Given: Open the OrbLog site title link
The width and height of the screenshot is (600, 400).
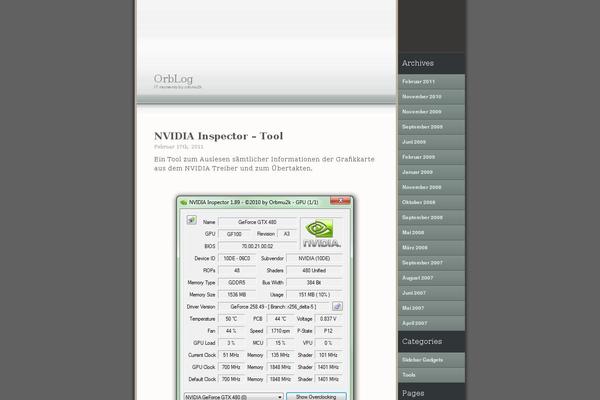Looking at the screenshot, I should [x=173, y=79].
